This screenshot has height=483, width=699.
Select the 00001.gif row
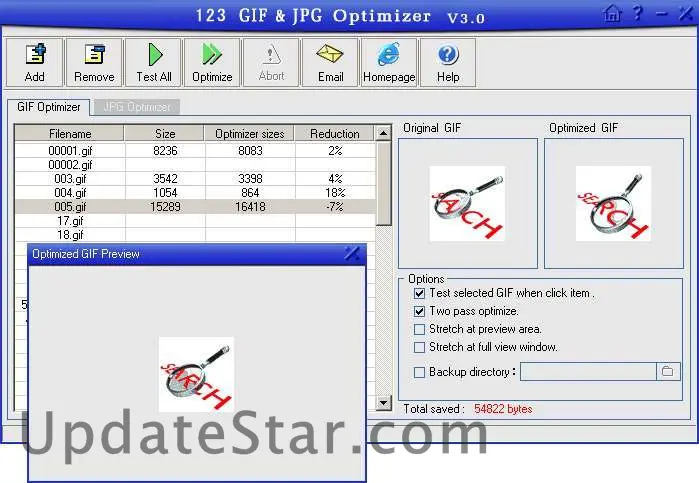[x=195, y=151]
